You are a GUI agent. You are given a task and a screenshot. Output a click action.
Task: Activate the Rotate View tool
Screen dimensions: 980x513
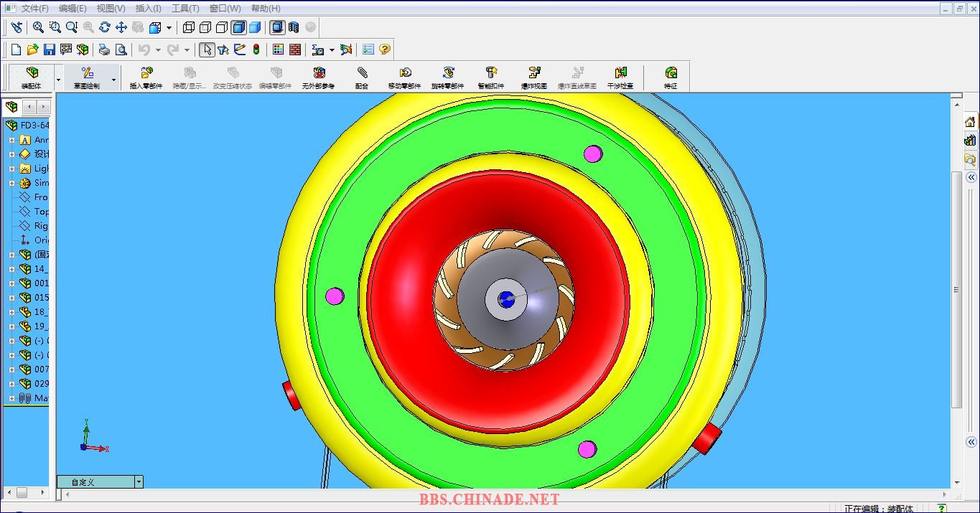coord(105,27)
